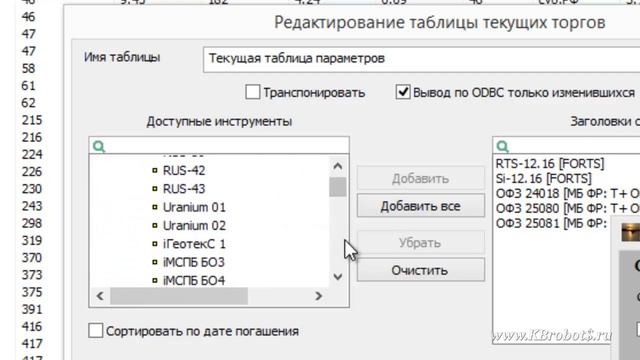This screenshot has width=640, height=360.
Task: Click value 298 in background table
Action: (32, 223)
